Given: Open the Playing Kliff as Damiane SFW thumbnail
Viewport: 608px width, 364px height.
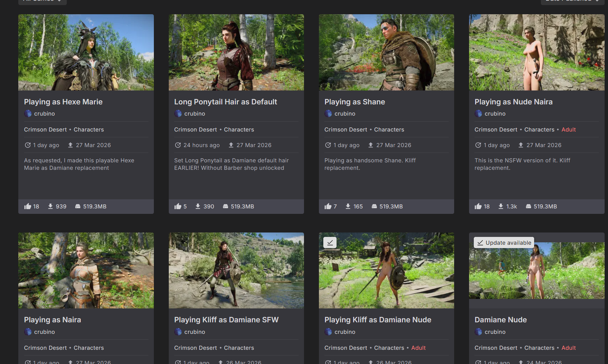Looking at the screenshot, I should click(236, 270).
